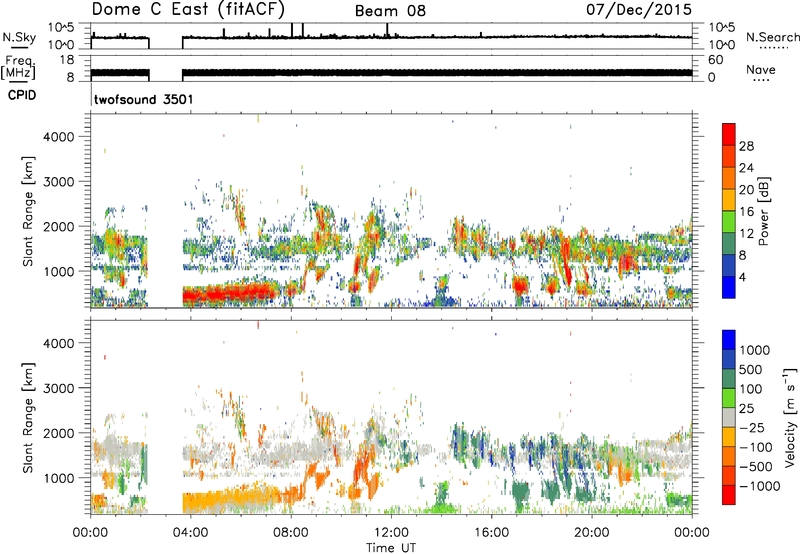Click the 'CPID' label
The image size is (800, 554).
tap(22, 95)
